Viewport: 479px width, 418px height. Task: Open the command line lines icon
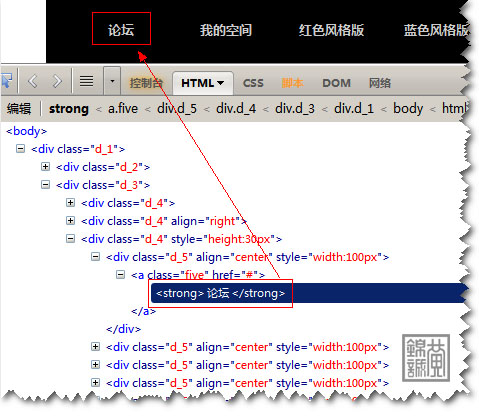[86, 81]
